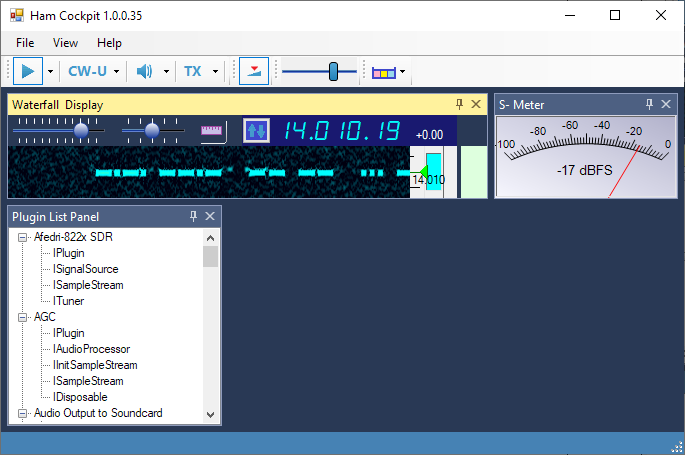Pin the S-Meter panel
685x455 pixels.
(x=649, y=104)
